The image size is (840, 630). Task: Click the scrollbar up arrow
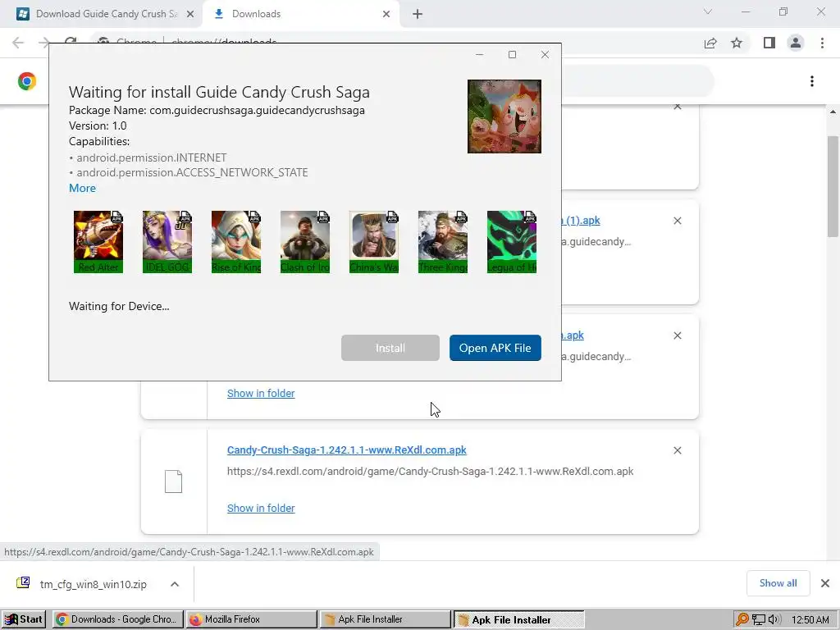[833, 112]
